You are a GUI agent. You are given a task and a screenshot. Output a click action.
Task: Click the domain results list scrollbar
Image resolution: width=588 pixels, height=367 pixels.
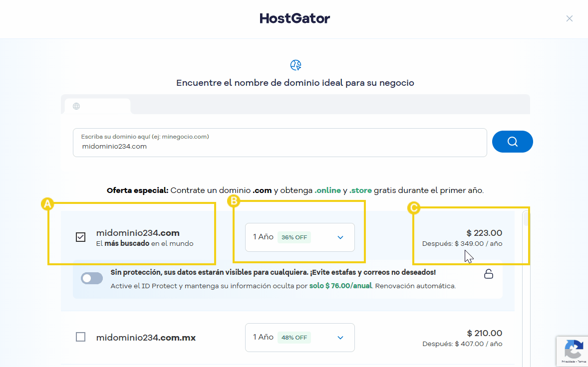[526, 288]
